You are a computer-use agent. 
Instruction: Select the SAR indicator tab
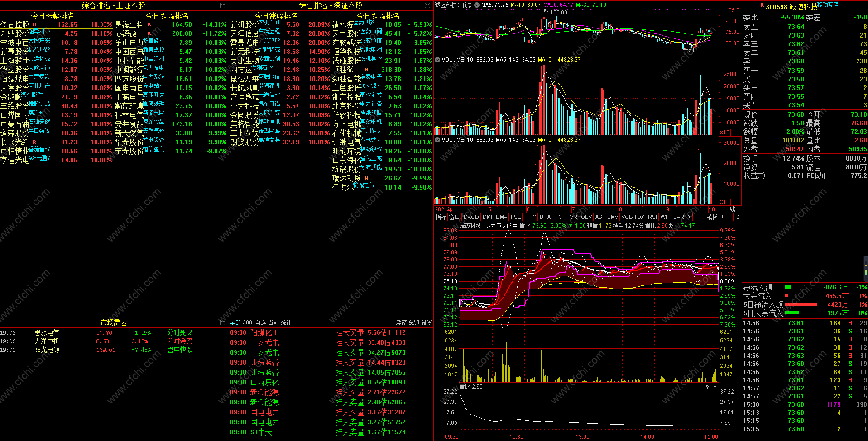679,217
